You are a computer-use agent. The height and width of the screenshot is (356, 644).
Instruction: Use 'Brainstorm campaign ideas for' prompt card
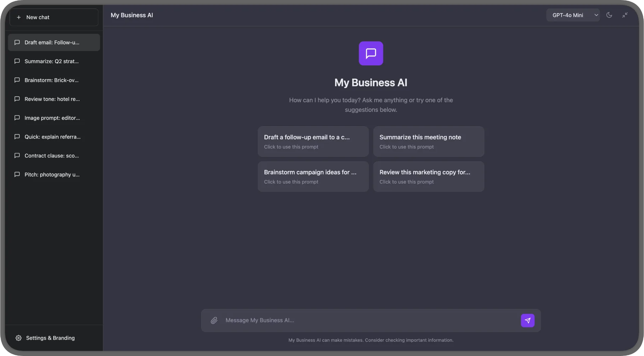pos(313,177)
